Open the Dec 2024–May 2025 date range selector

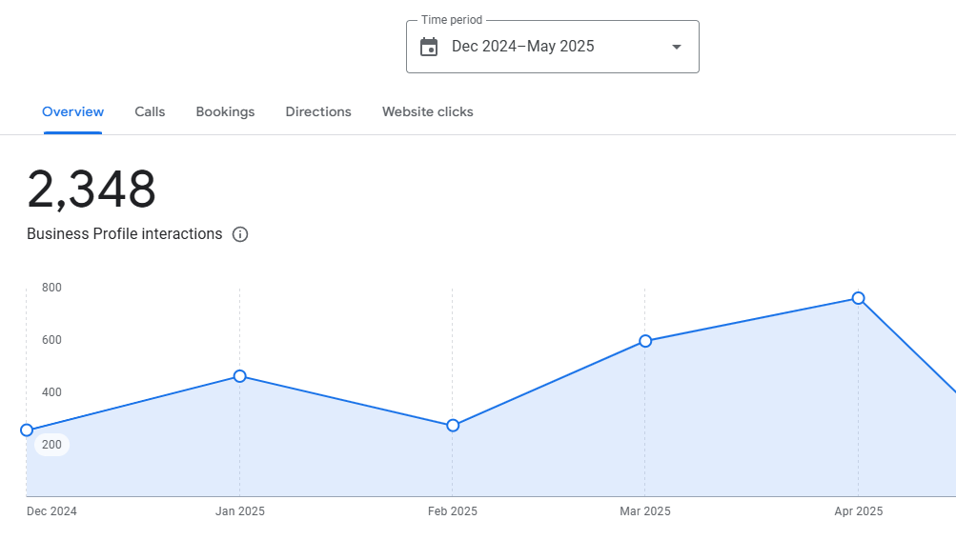click(x=522, y=47)
